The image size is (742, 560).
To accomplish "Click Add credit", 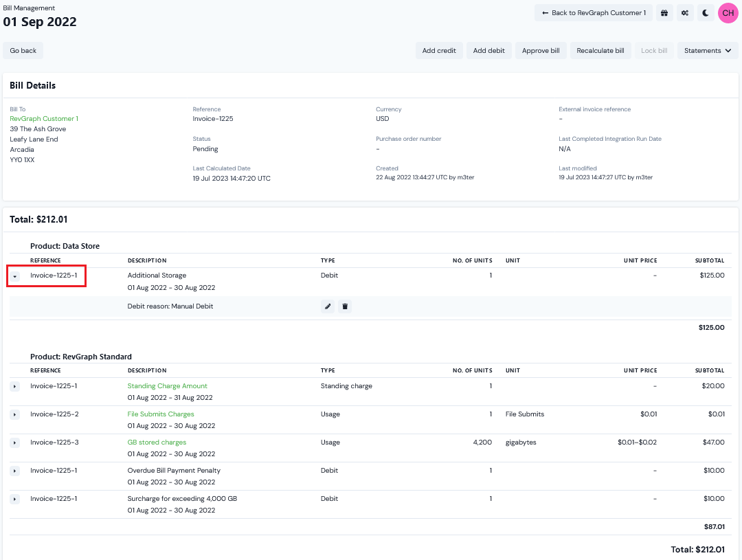I will point(439,51).
